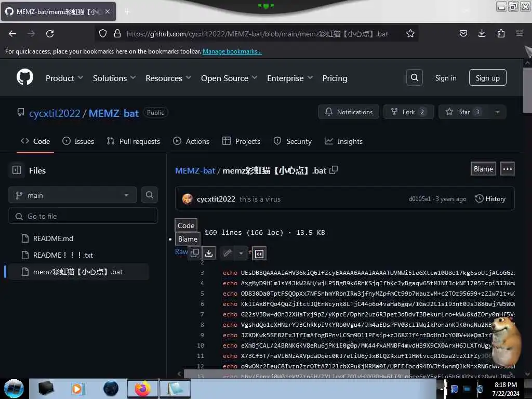Click the browser URL address bar

[x=257, y=34]
